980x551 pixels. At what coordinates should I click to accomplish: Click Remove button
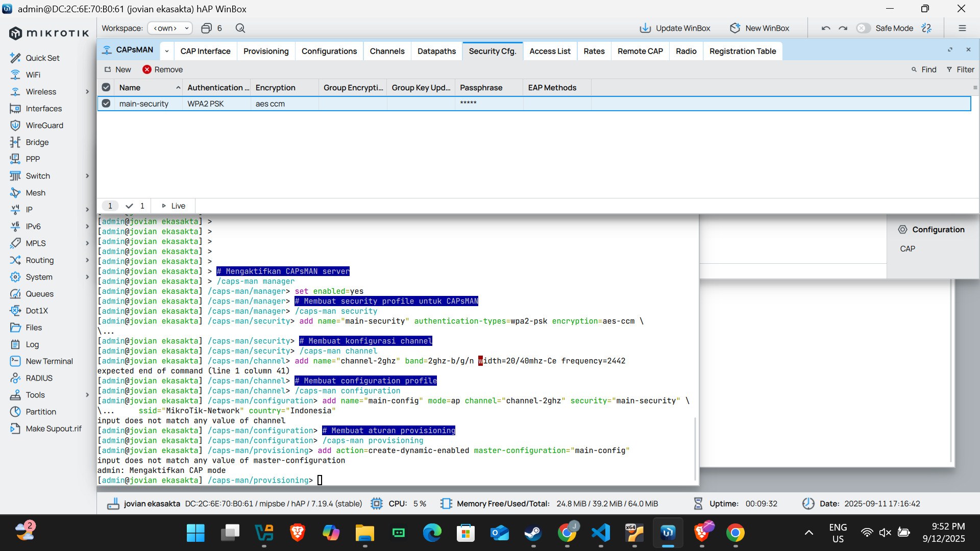point(163,69)
